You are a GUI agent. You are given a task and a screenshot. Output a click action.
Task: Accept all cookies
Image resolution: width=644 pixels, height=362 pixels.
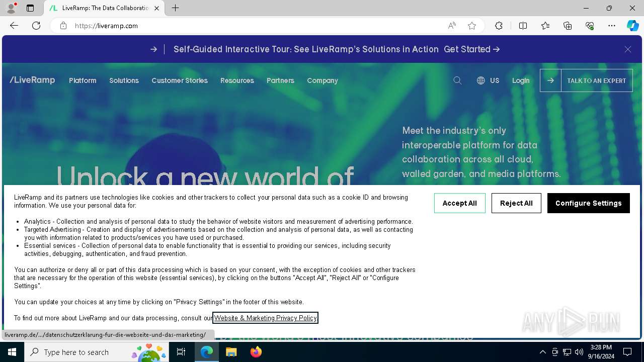(x=460, y=203)
